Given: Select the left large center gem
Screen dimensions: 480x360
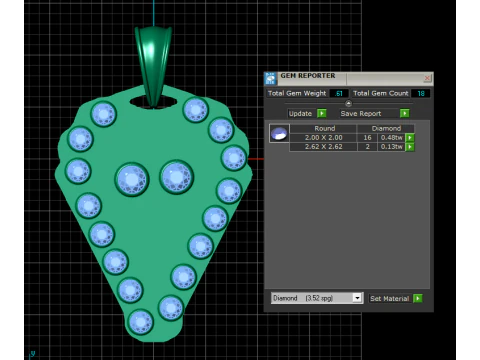Looking at the screenshot, I should click(132, 179).
